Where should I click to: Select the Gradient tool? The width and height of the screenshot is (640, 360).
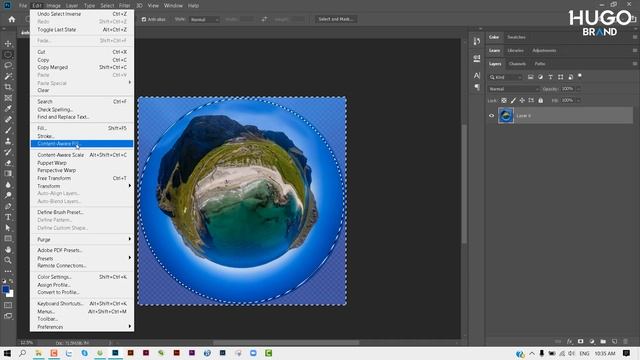8,173
